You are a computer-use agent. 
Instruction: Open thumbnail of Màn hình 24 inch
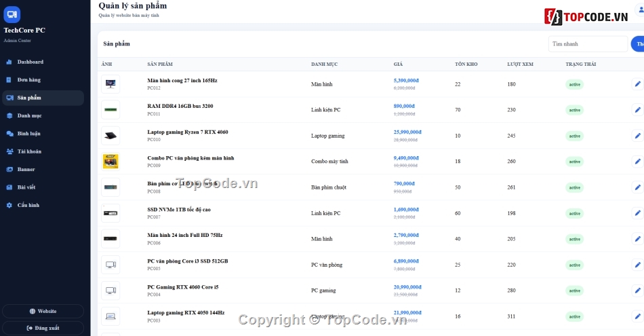pyautogui.click(x=110, y=239)
